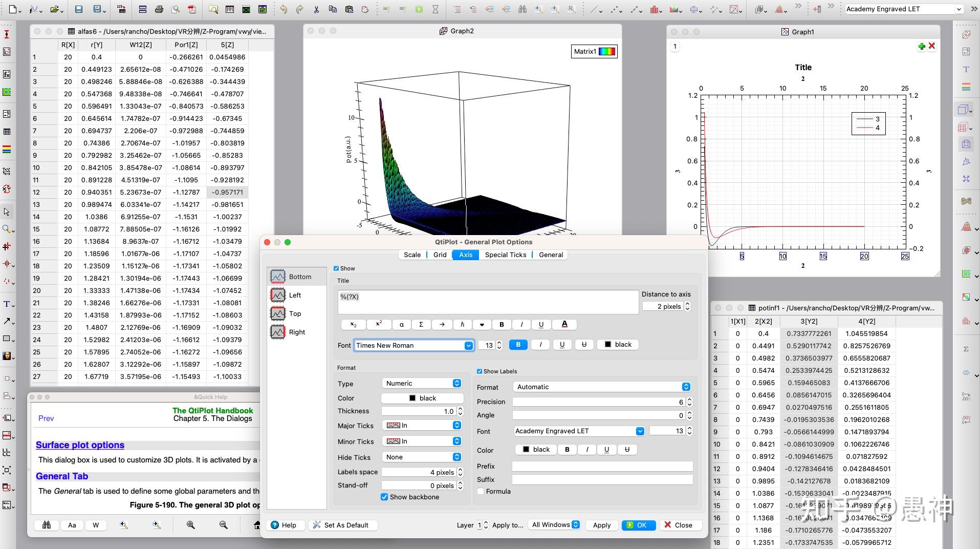Export to PDF via toolbar icon
The image size is (980, 549).
[x=192, y=9]
